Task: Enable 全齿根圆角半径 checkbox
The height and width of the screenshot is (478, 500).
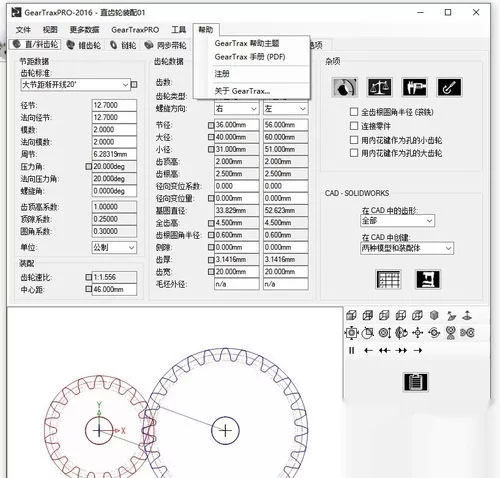Action: point(354,112)
